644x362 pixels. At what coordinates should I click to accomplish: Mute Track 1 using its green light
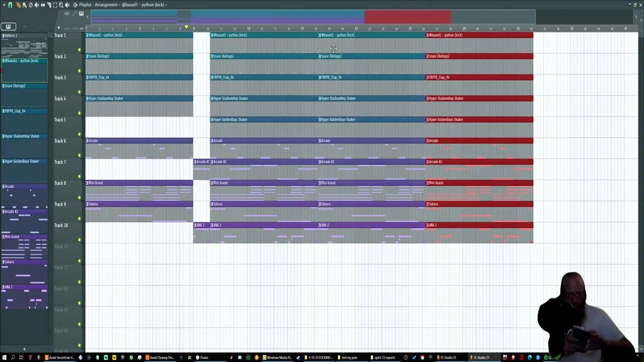coord(79,49)
